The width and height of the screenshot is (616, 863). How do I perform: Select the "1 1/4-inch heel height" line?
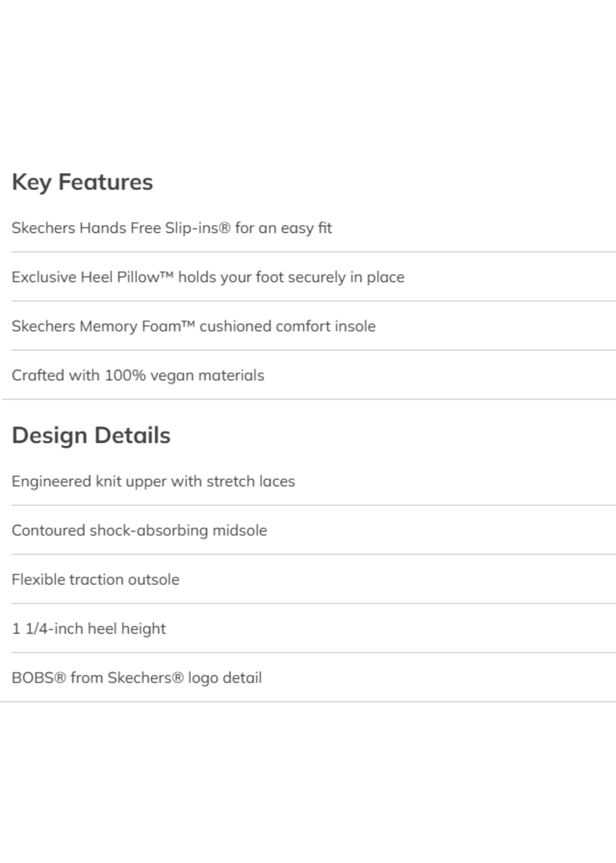[89, 629]
